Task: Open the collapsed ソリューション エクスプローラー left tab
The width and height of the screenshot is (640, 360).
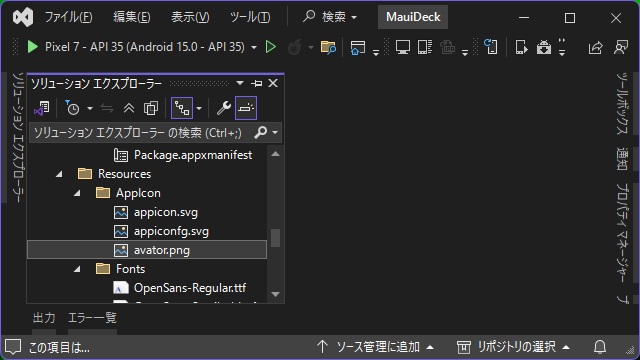Action: click(x=18, y=137)
